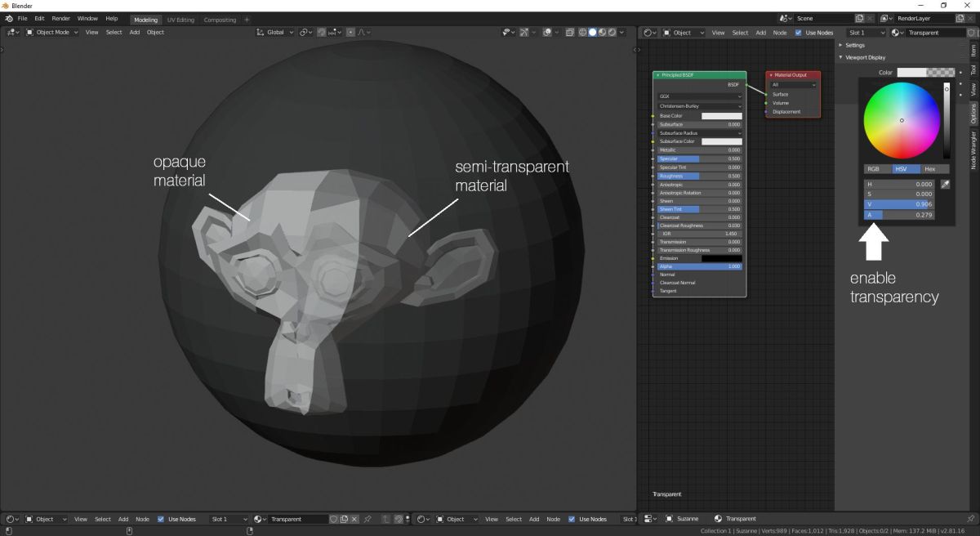Toggle snapping magnet icon
This screenshot has width=980, height=536.
[322, 33]
